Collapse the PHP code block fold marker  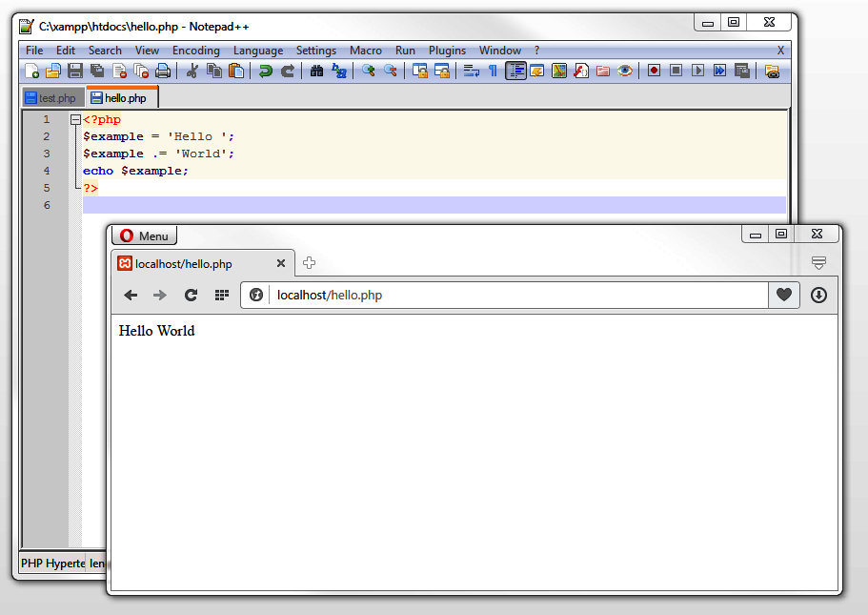(x=75, y=119)
